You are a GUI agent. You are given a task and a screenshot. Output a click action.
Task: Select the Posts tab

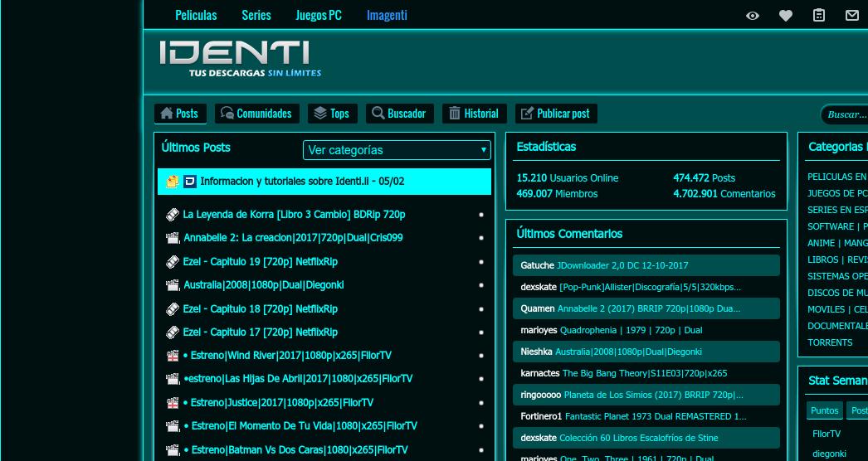click(x=180, y=114)
